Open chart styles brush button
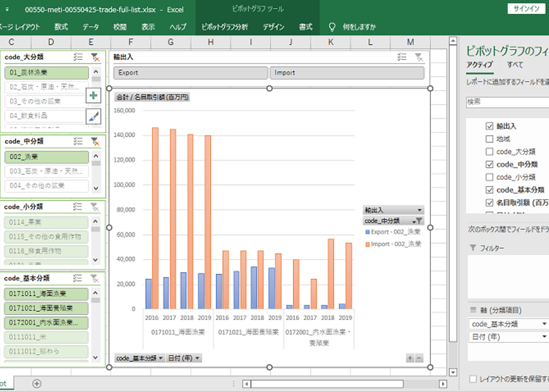549x392 pixels. (93, 116)
